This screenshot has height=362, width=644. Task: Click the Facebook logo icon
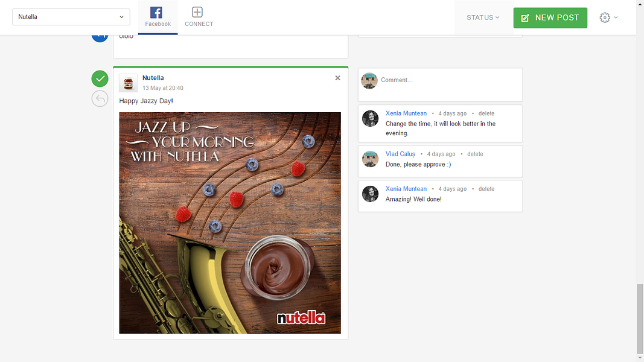[x=156, y=12]
